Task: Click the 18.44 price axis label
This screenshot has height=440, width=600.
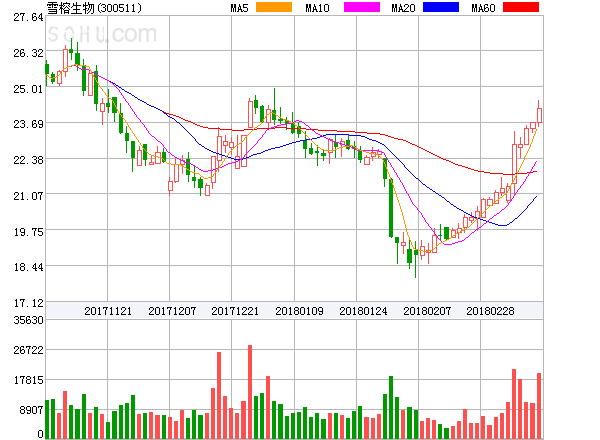Action: coord(28,267)
